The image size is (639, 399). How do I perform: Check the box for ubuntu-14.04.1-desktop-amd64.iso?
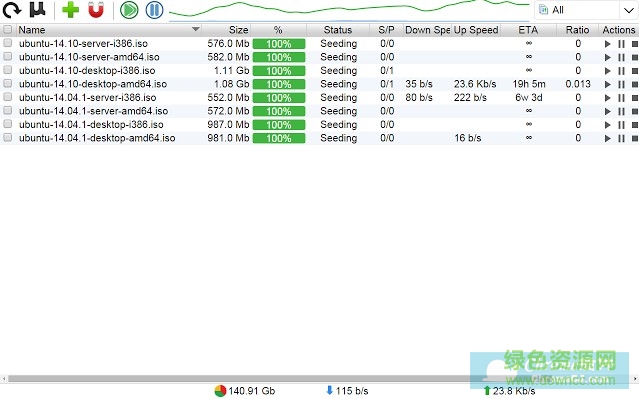click(x=7, y=137)
